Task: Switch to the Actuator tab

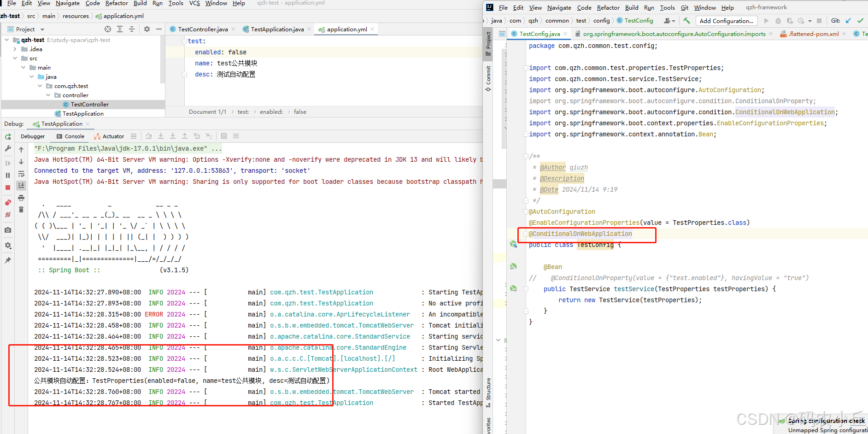Action: pos(113,136)
